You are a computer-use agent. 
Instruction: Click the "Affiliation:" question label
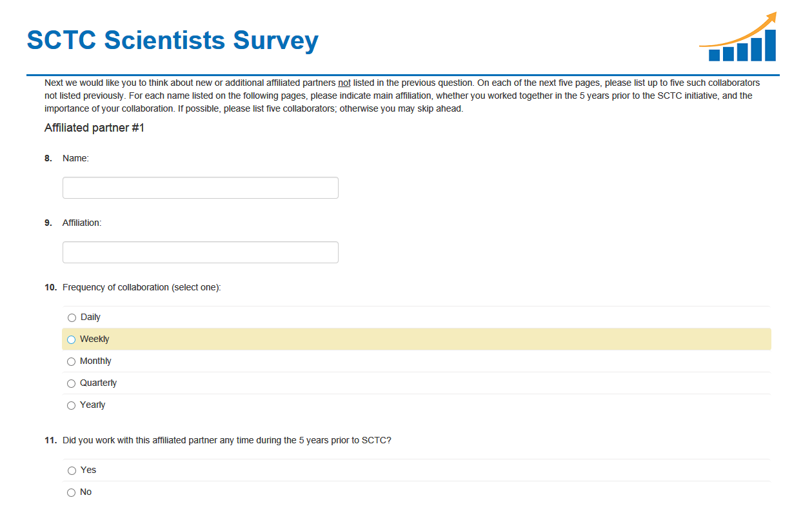point(82,223)
